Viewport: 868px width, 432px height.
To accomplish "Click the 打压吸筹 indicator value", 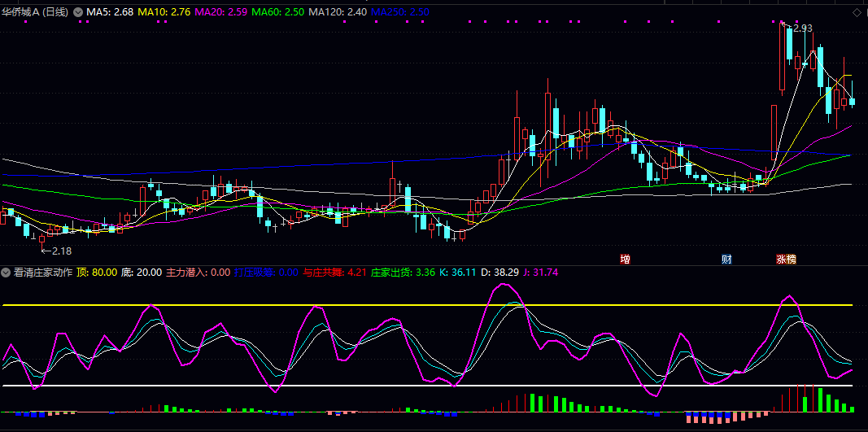I will tap(266, 273).
